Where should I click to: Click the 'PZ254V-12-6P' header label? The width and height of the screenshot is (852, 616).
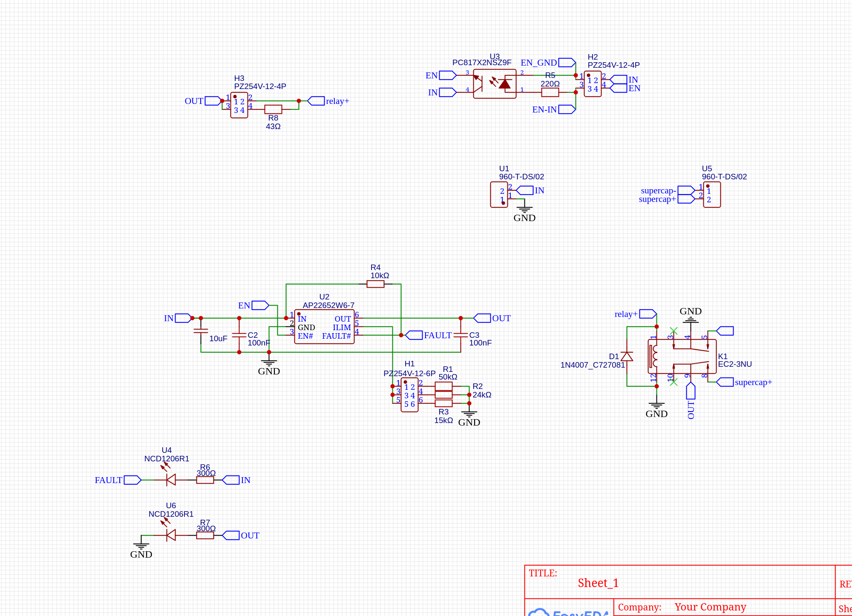click(409, 374)
